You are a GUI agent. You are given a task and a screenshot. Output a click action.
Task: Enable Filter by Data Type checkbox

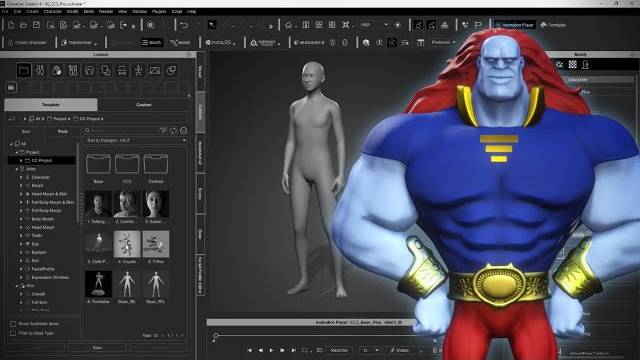point(13,333)
